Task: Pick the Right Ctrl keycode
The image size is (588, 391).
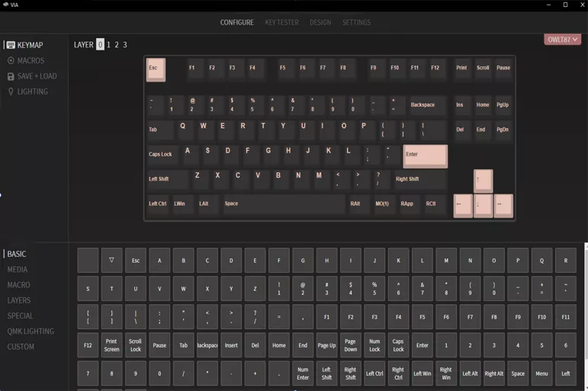Action: pyautogui.click(x=399, y=373)
